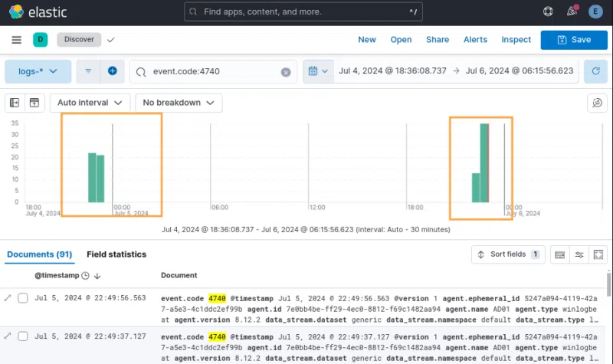Open the Auto interval dropdown
The image size is (613, 364).
coord(90,103)
